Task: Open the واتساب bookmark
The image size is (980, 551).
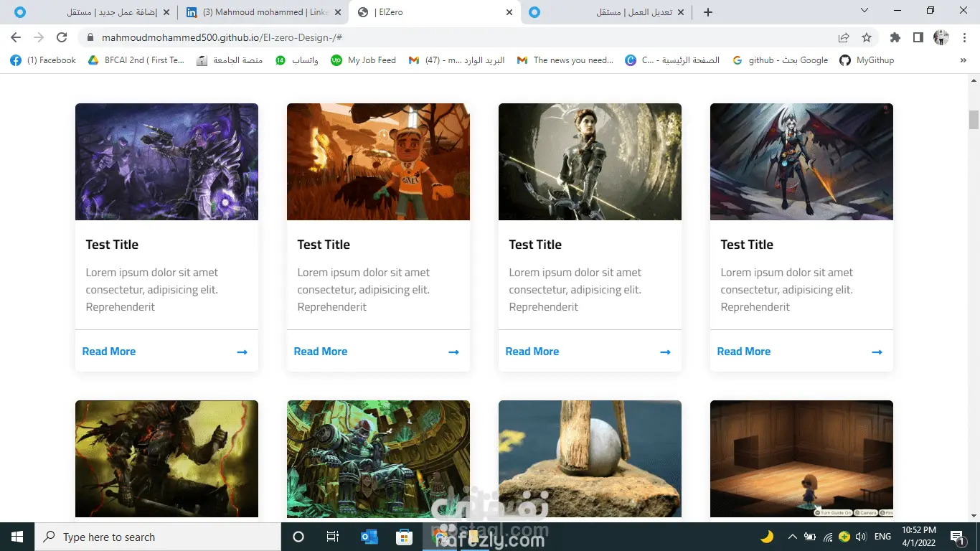Action: (297, 60)
